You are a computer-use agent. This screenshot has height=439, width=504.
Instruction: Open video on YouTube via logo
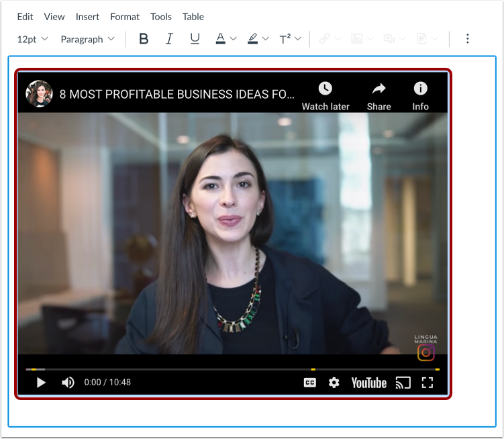(368, 383)
